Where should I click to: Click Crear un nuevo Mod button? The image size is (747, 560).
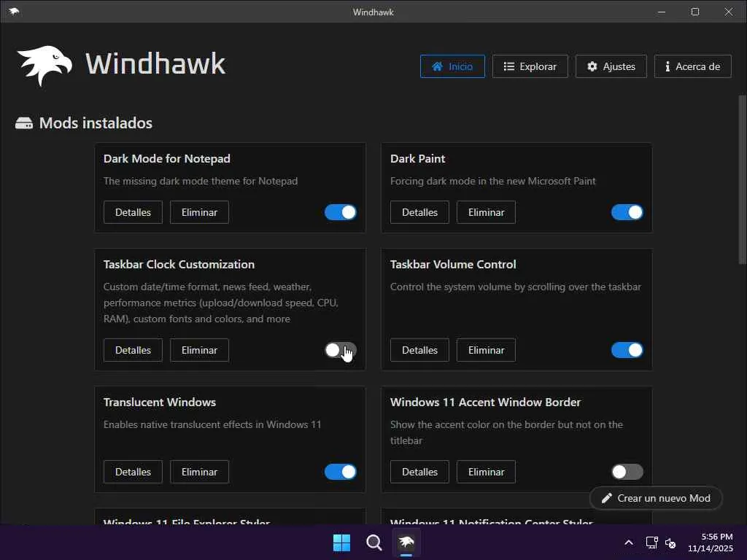tap(656, 498)
